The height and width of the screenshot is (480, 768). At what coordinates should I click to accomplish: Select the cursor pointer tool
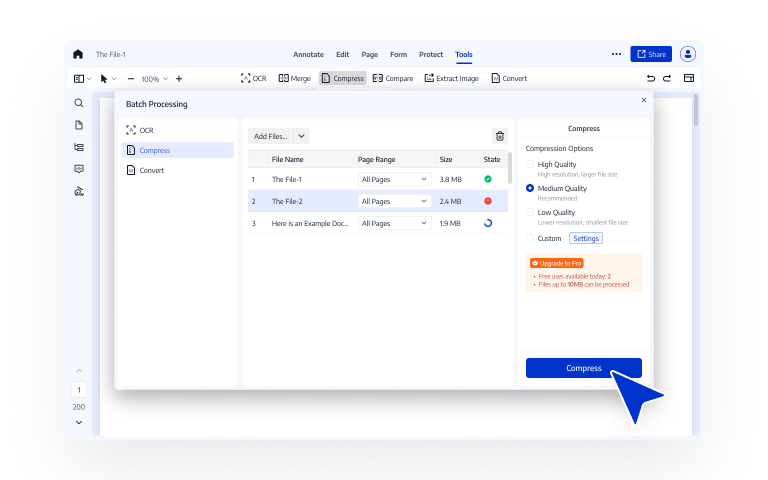[x=103, y=79]
